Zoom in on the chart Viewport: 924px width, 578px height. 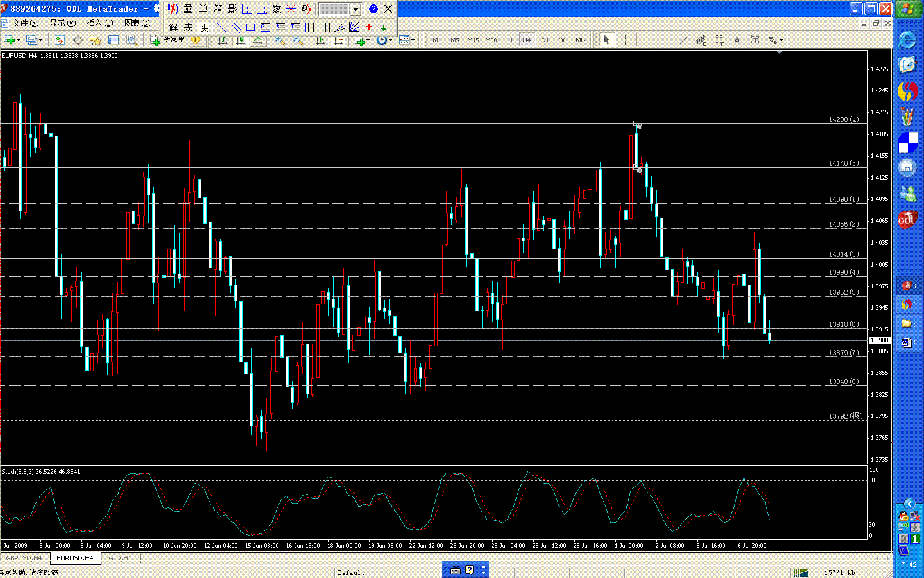279,40
